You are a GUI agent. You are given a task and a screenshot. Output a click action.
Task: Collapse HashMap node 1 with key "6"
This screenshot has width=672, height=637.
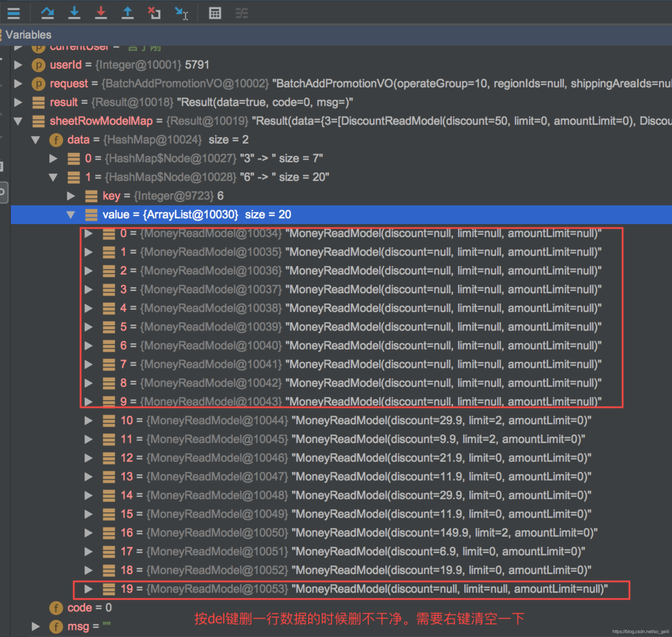53,177
